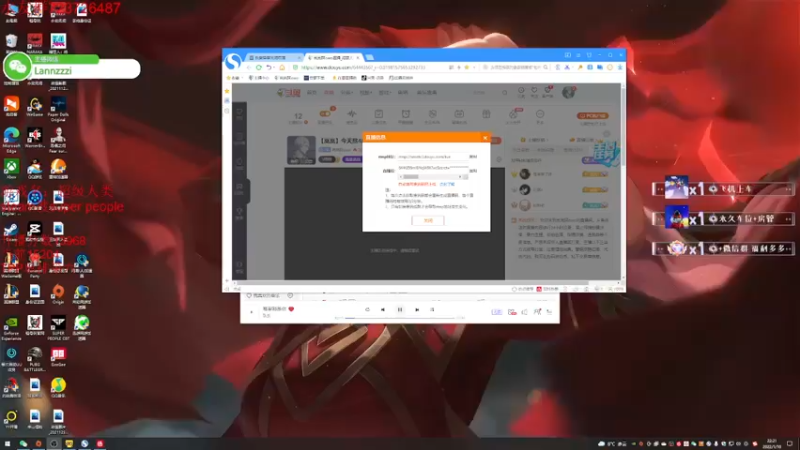
Task: Click the WeChat Lannzzzi overlay banner
Action: click(x=72, y=67)
